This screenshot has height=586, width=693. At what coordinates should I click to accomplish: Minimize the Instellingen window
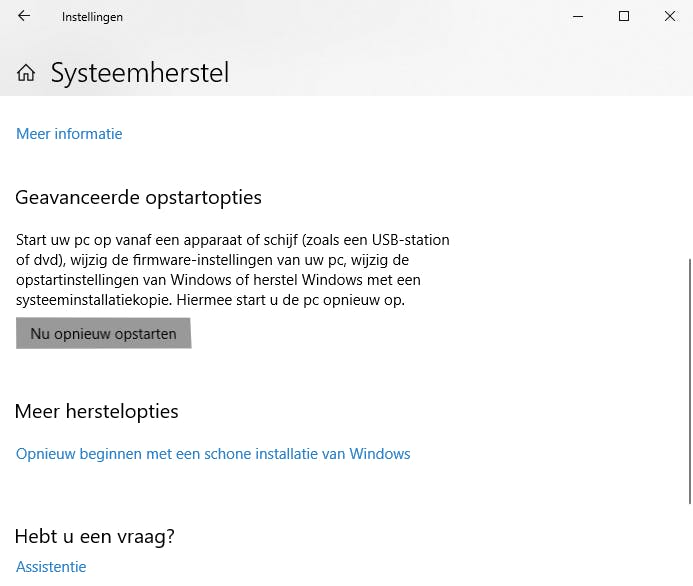click(x=578, y=16)
